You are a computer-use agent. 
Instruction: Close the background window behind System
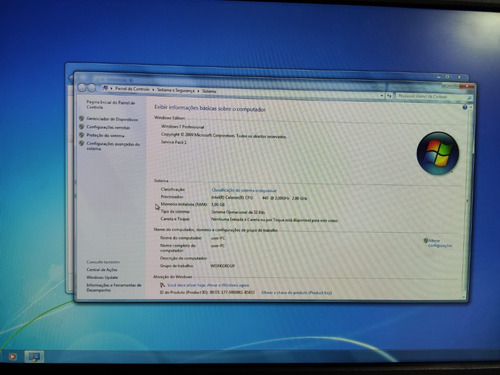459,77
